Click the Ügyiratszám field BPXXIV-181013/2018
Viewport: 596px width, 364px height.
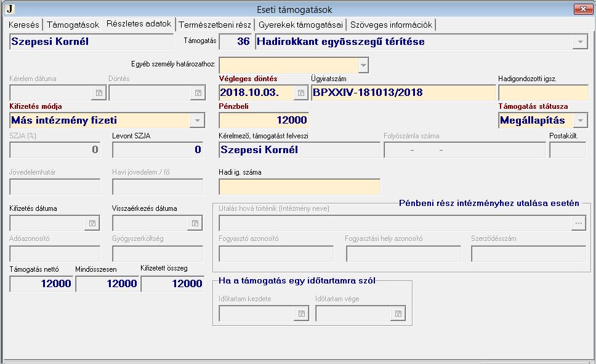pos(403,93)
